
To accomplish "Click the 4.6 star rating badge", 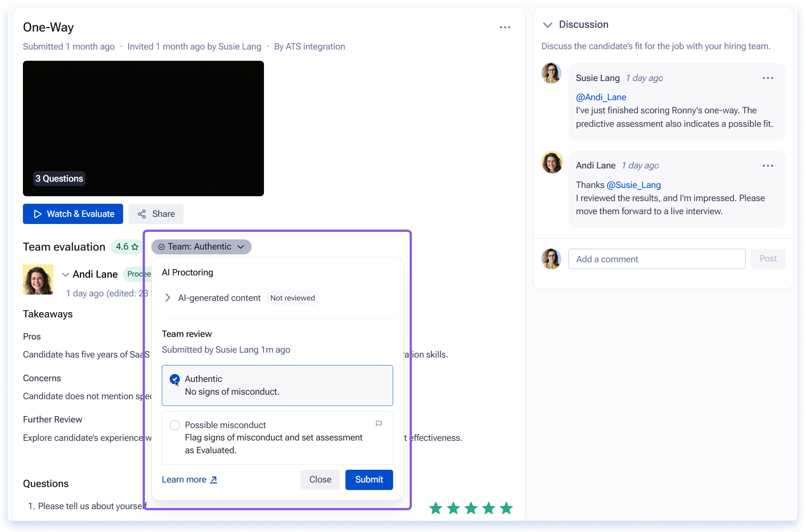I will pyautogui.click(x=127, y=247).
